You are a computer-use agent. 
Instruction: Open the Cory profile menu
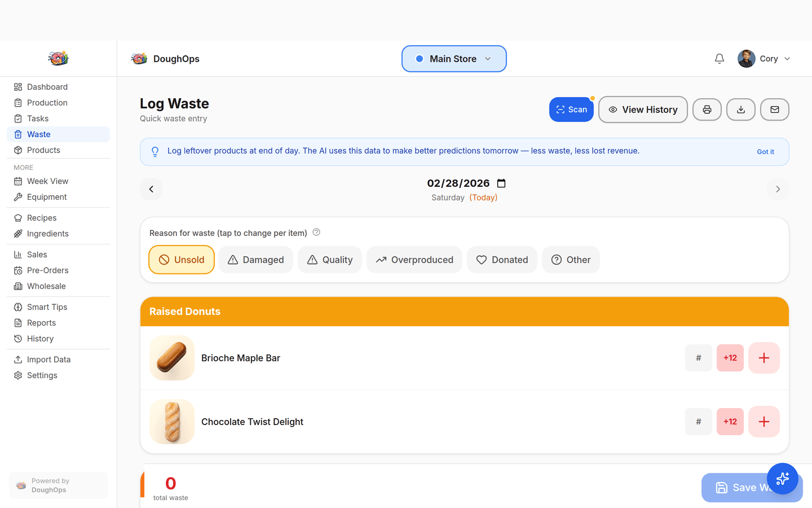pos(764,58)
